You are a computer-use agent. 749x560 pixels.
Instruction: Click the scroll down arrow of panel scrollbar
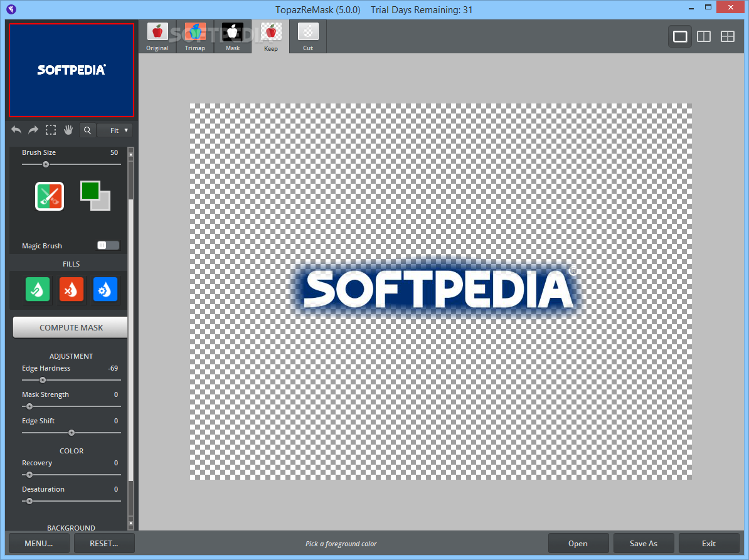coord(131,524)
